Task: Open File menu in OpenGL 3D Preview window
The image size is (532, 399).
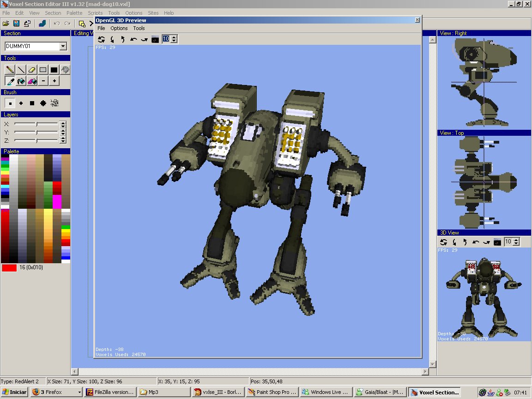Action: click(x=101, y=28)
